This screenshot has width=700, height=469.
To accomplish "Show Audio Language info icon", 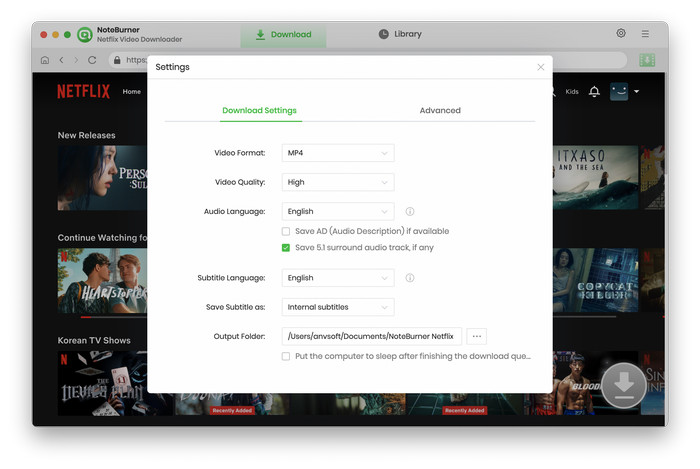I will coord(410,212).
